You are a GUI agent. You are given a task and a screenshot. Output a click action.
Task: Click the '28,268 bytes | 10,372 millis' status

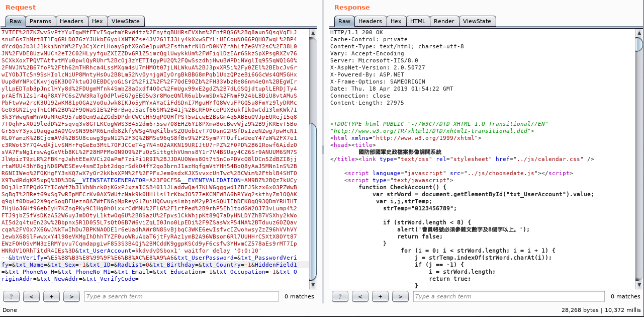pyautogui.click(x=601, y=310)
